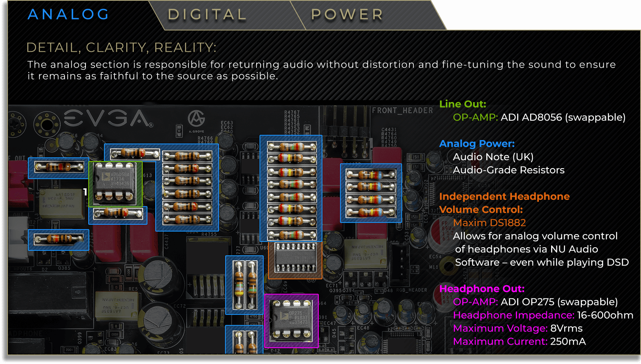
Task: Click the 'DETAIL, CLARITY, REALITY:' heading
Action: pyautogui.click(x=121, y=48)
